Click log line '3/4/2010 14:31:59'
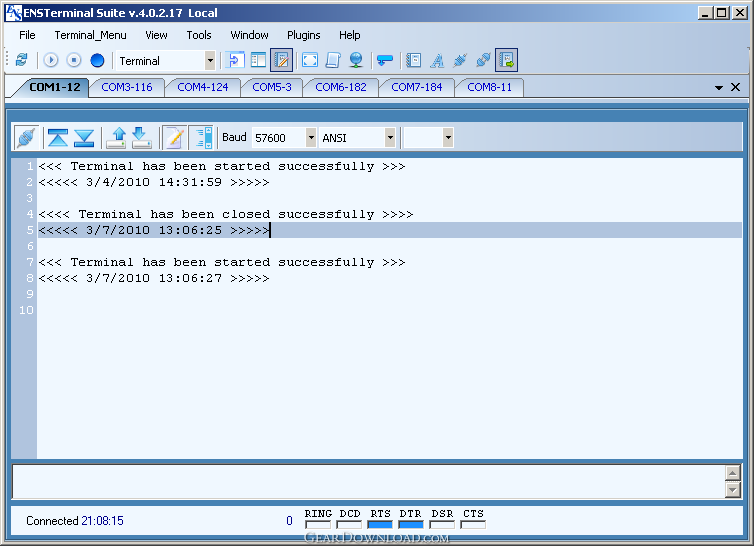 pyautogui.click(x=154, y=182)
